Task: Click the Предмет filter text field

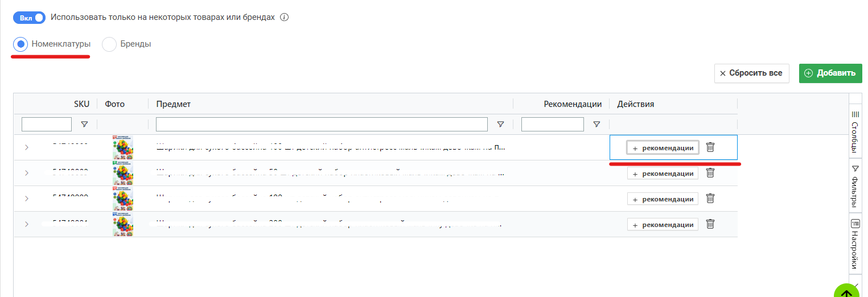Action: 322,124
